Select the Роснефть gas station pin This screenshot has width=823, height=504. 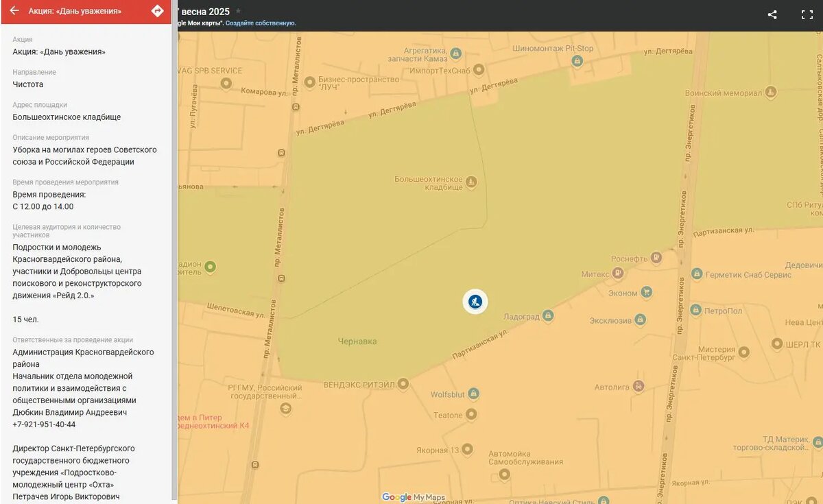(x=656, y=258)
